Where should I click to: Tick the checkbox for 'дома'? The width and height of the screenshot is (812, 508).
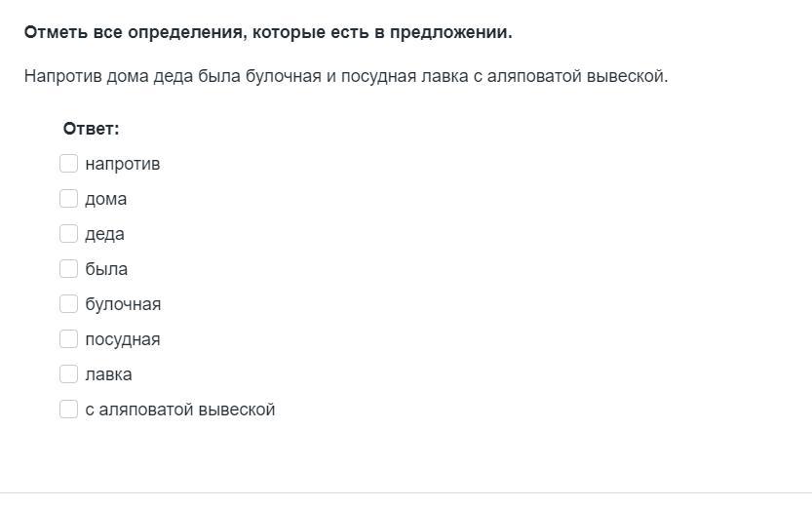coord(68,199)
